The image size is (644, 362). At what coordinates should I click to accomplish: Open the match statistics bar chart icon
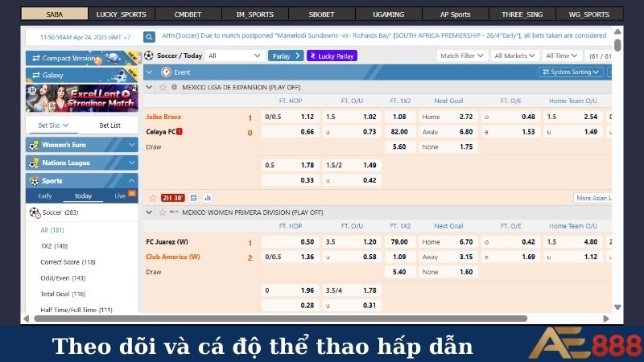pos(208,198)
